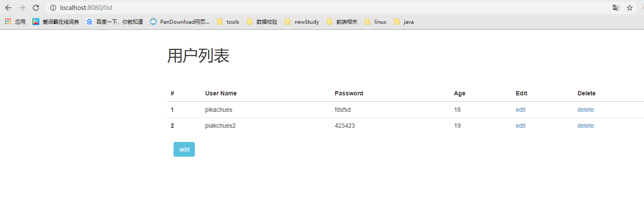Screen dimensions: 644x208
Task: View site information icon in address bar
Action: 53,8
